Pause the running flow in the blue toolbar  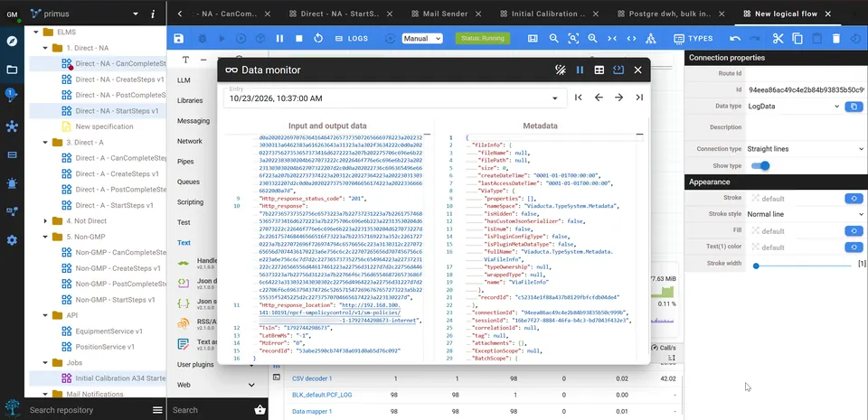tap(279, 38)
